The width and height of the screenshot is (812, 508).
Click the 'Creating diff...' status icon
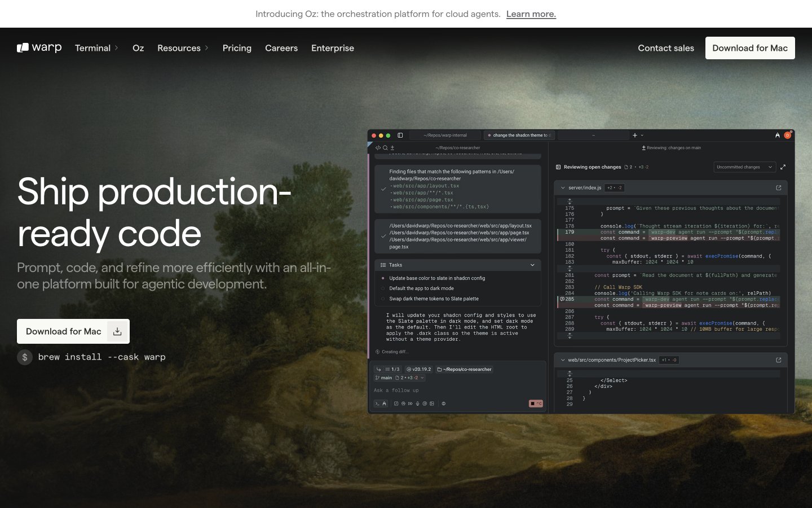(x=378, y=352)
